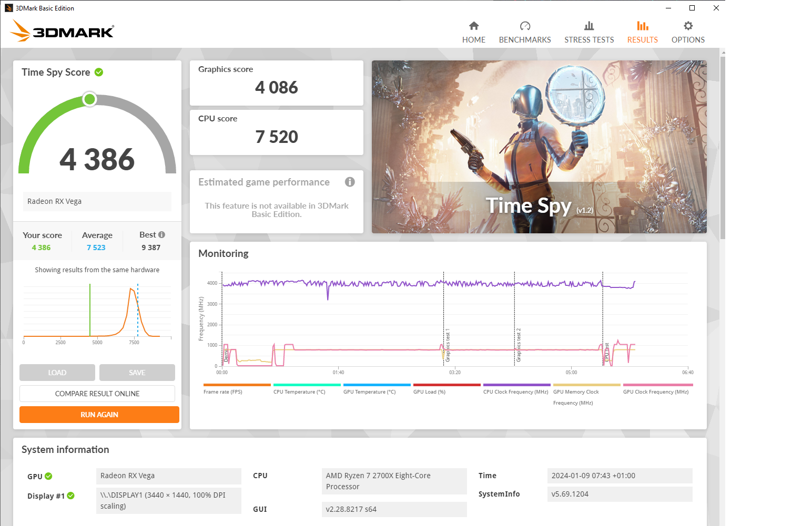Close the 3DMark window
This screenshot has width=812, height=526.
tap(716, 8)
